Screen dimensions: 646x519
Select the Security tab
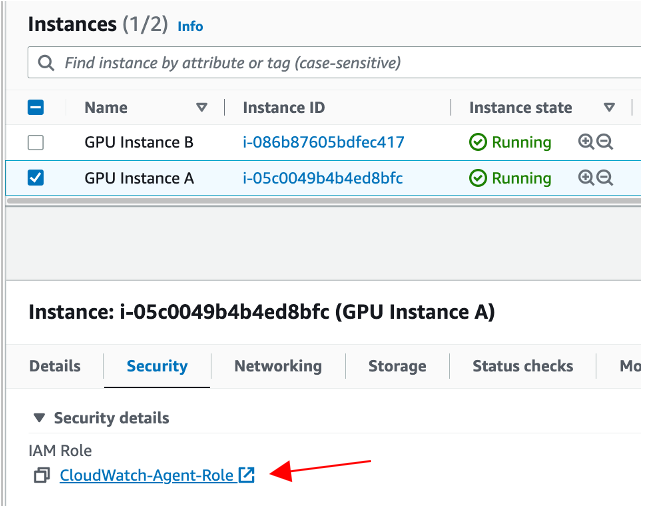(x=157, y=366)
